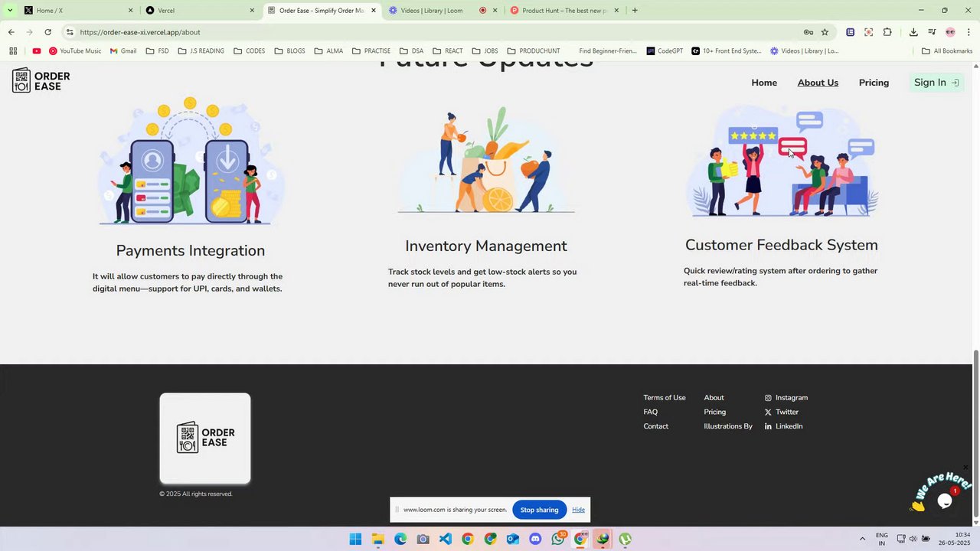Viewport: 980px width, 551px height.
Task: Bookmark this page with the star icon
Action: [825, 32]
